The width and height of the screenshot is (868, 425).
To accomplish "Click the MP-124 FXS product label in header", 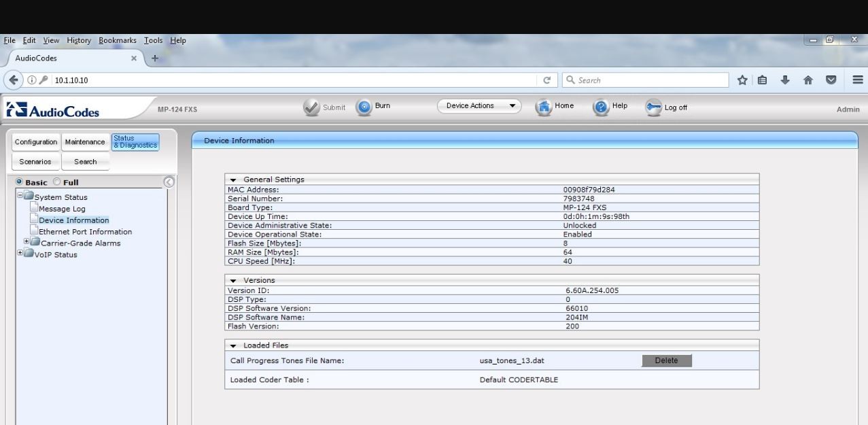I will point(177,109).
